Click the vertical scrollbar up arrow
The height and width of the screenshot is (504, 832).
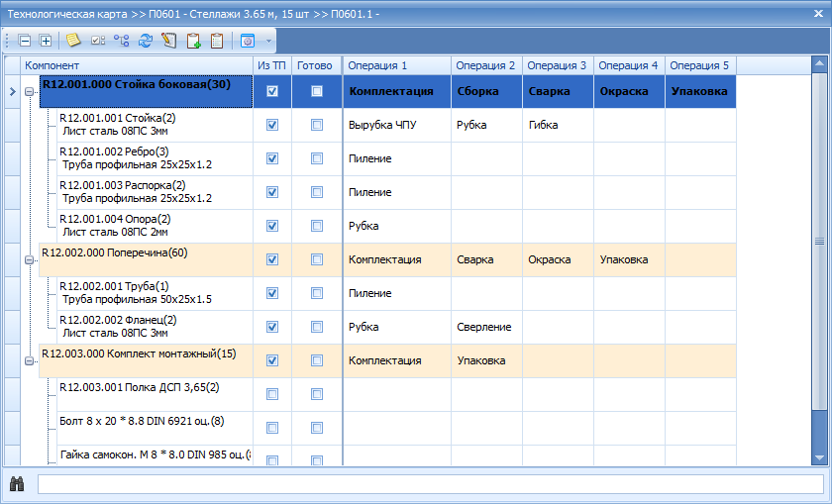pyautogui.click(x=819, y=64)
